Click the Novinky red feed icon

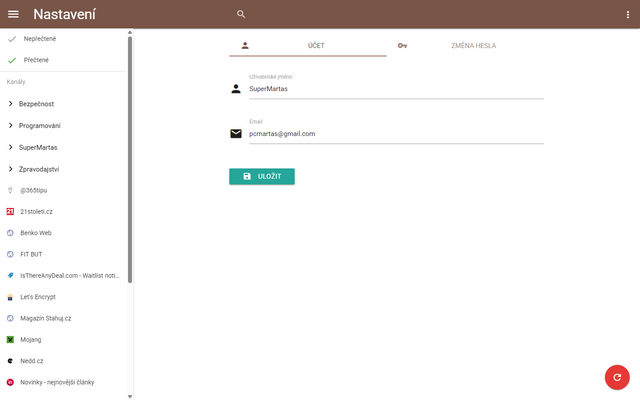10,382
